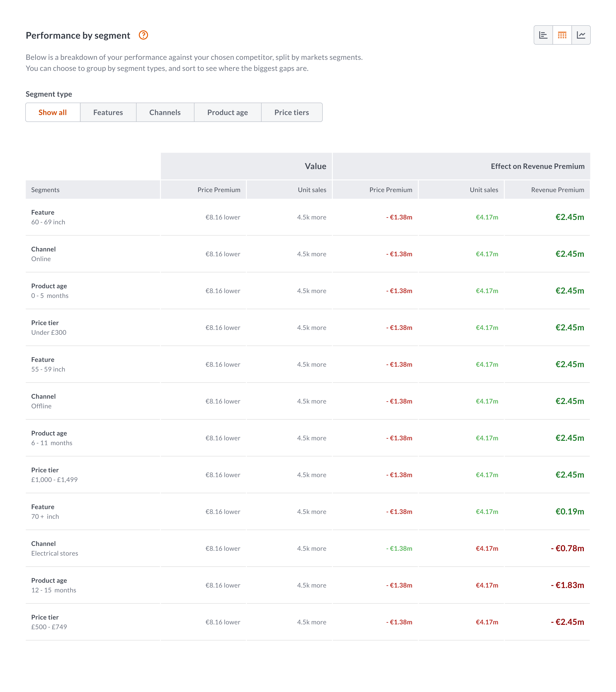Screen dimensions: 616x692
Task: Click the orange help question mark icon
Action: pos(143,35)
